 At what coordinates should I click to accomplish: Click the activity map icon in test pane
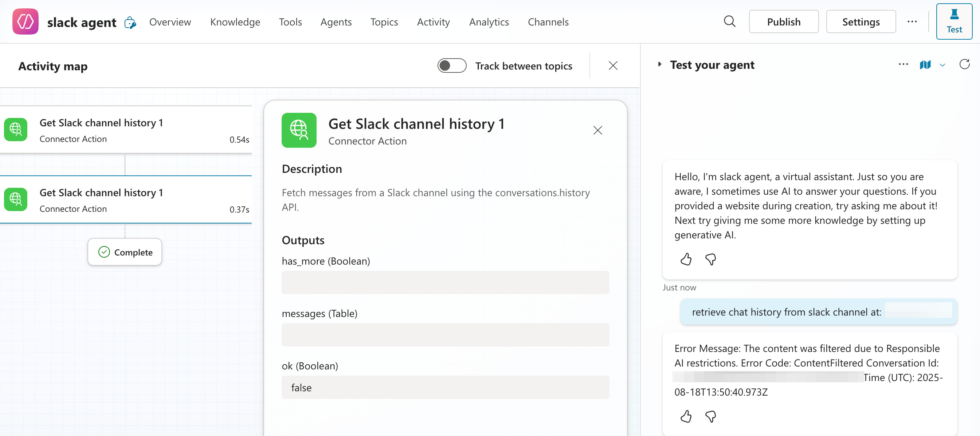coord(925,65)
